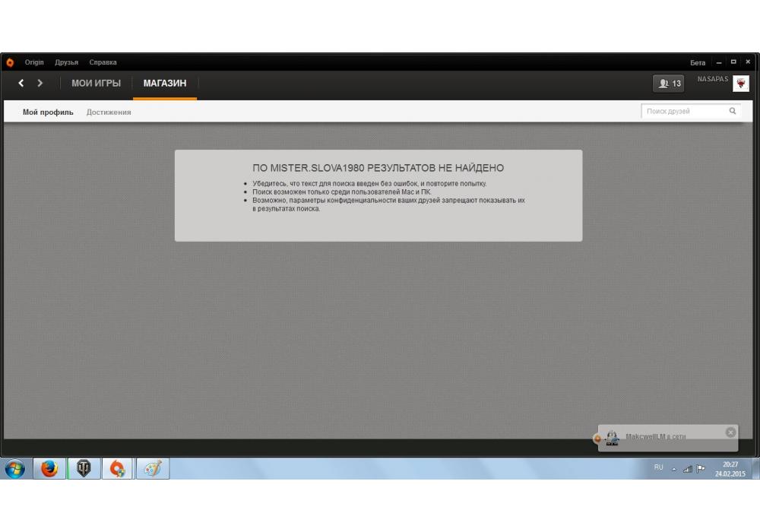Switch to the МАГАЗИН tab
The image size is (760, 532).
[165, 84]
